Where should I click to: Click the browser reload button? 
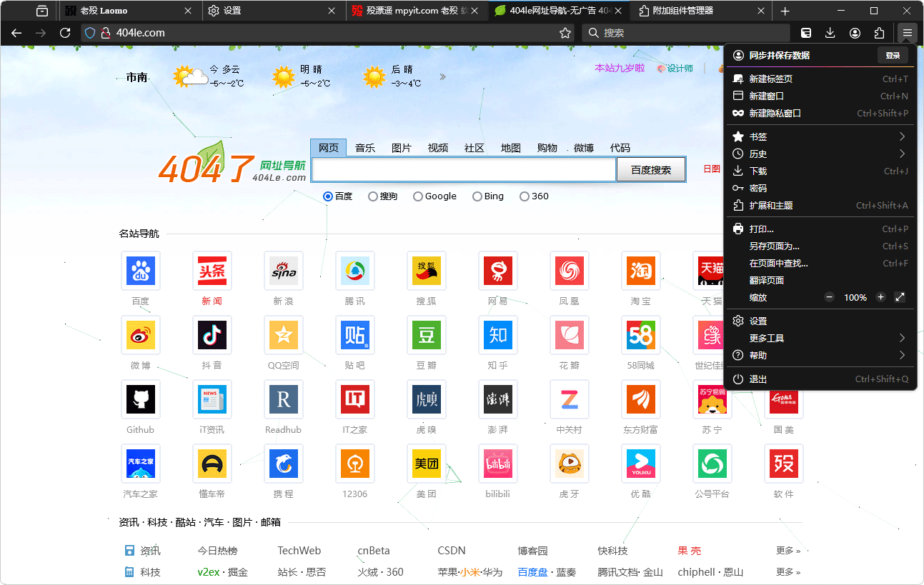(65, 33)
